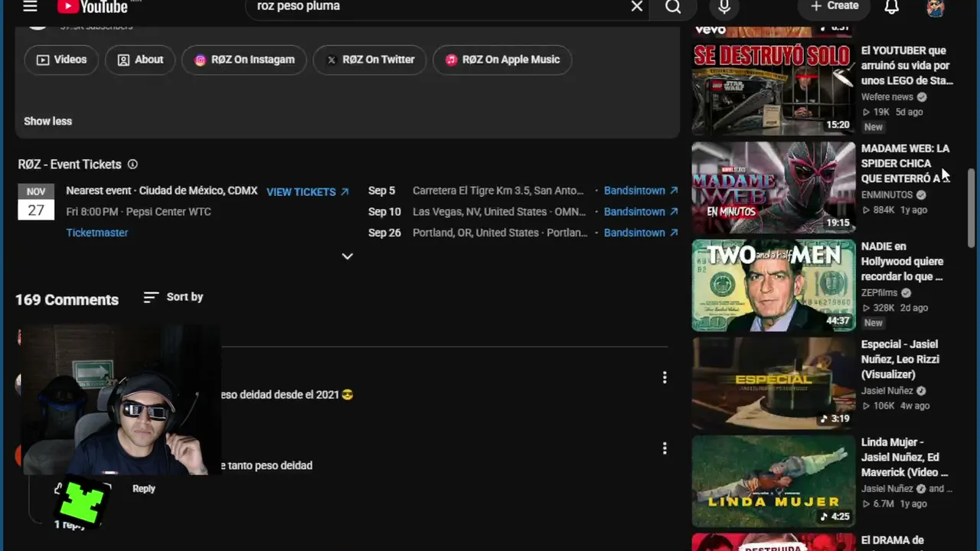
Task: Click 'Nearest event · Ciudad de México, CDMX' text
Action: pyautogui.click(x=162, y=191)
